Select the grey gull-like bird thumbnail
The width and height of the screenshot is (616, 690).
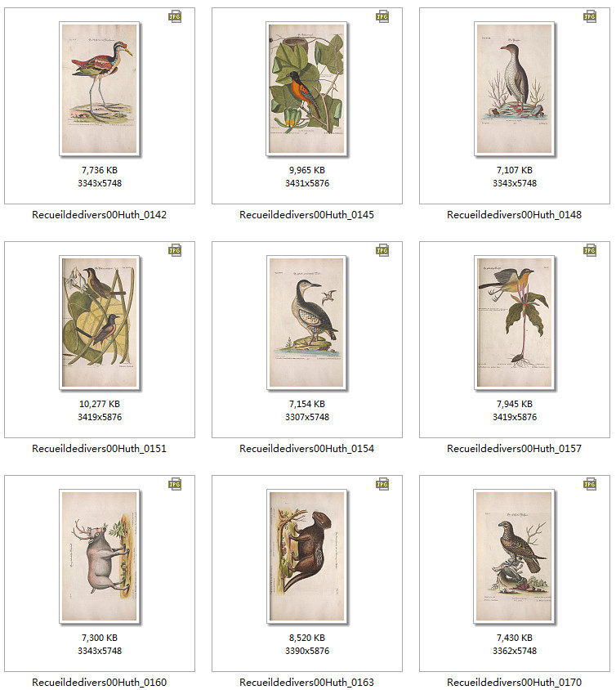(x=515, y=89)
